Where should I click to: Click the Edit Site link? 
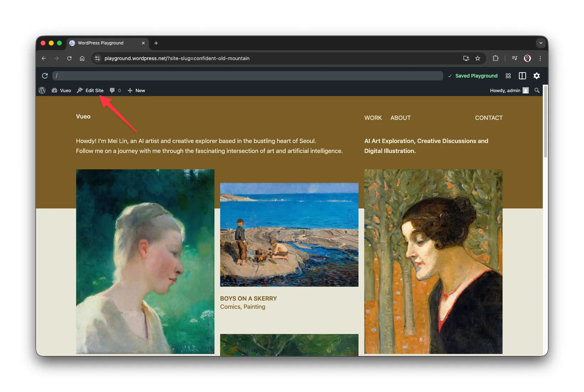(94, 90)
